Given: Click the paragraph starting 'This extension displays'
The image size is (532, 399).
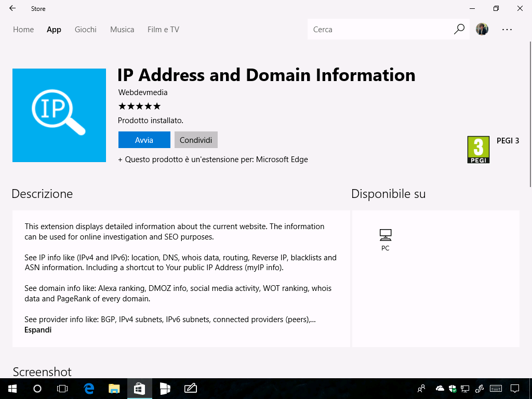Looking at the screenshot, I should click(175, 231).
